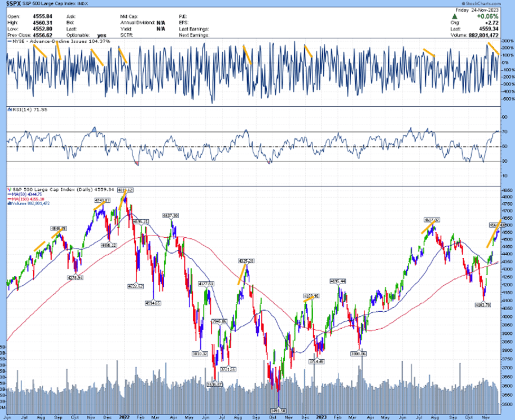Click the 'Next Earnings:' label
Image resolution: width=515 pixels, height=420 pixels.
[x=194, y=35]
